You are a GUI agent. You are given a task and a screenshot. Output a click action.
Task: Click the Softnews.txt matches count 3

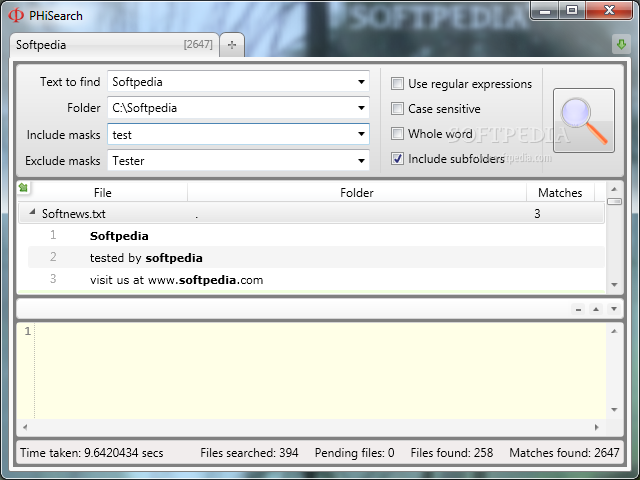[537, 213]
